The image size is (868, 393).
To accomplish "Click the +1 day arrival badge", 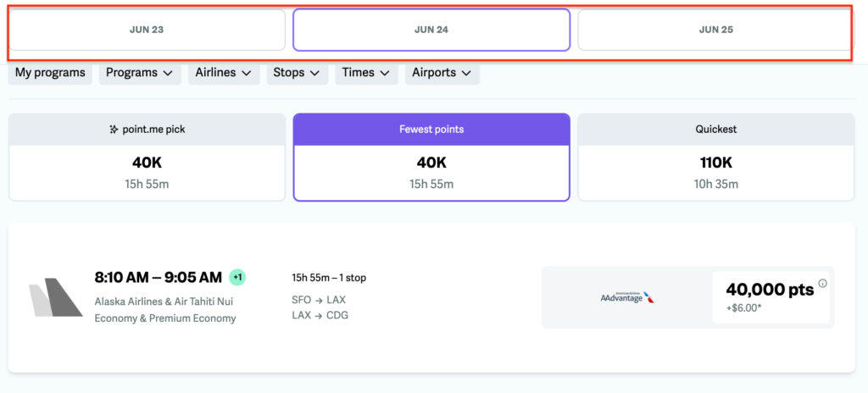I will pyautogui.click(x=237, y=277).
